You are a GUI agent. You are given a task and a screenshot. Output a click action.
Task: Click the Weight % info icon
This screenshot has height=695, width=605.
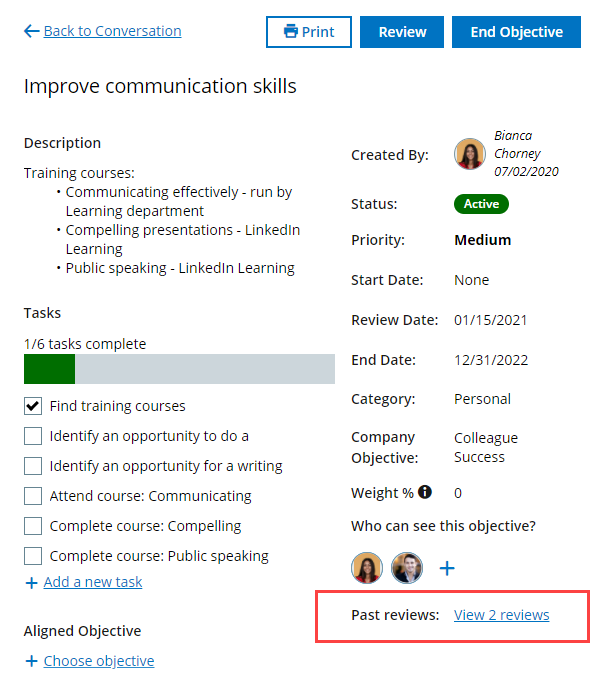(425, 492)
